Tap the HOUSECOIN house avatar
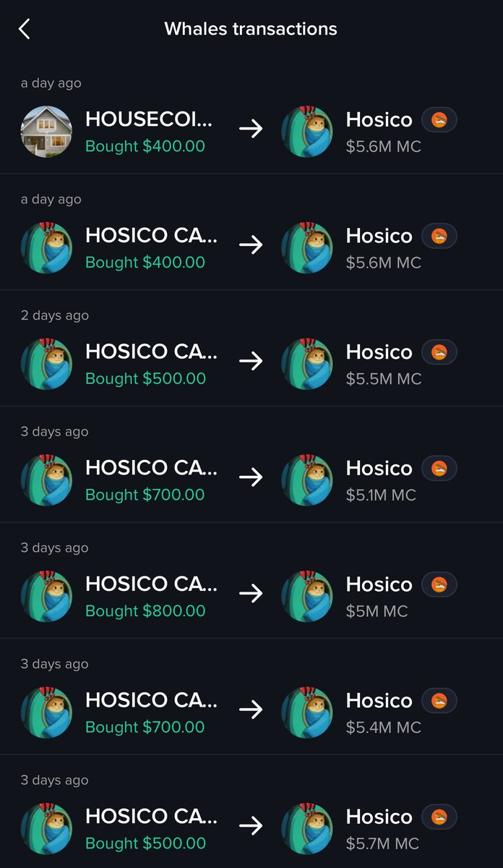Viewport: 503px width, 868px height. [46, 132]
